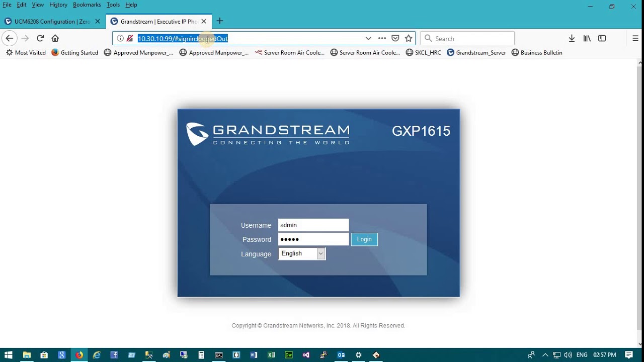
Task: Open first Approved Manpower bookmark
Action: (x=138, y=52)
